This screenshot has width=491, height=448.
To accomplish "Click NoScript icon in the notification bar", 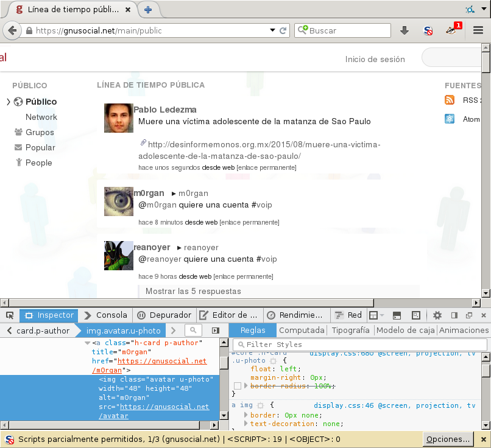I will tap(9, 439).
